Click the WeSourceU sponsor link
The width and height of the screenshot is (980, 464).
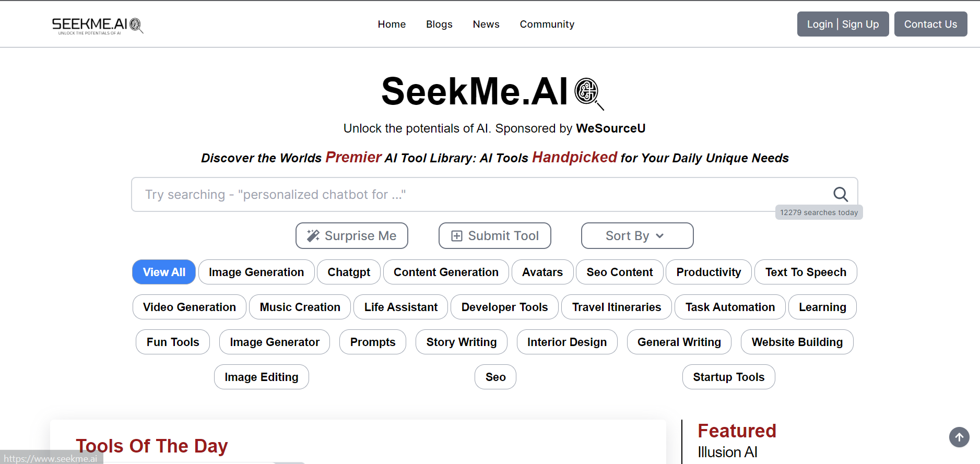[x=610, y=128]
